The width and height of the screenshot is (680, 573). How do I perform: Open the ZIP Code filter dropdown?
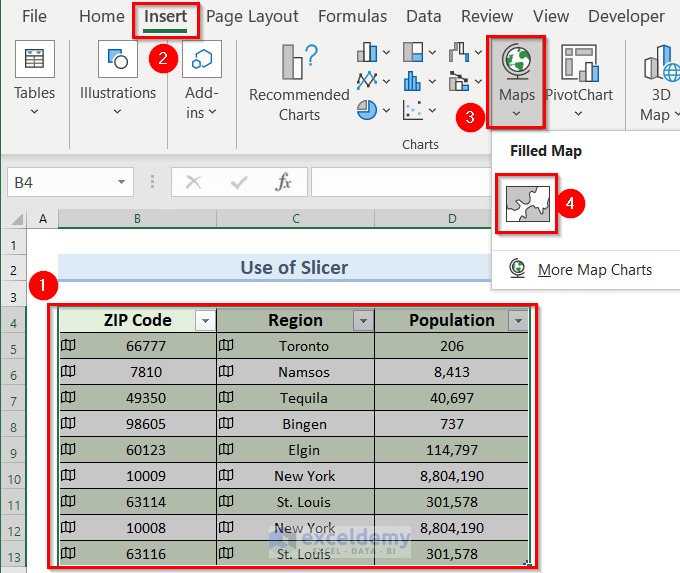[x=205, y=321]
